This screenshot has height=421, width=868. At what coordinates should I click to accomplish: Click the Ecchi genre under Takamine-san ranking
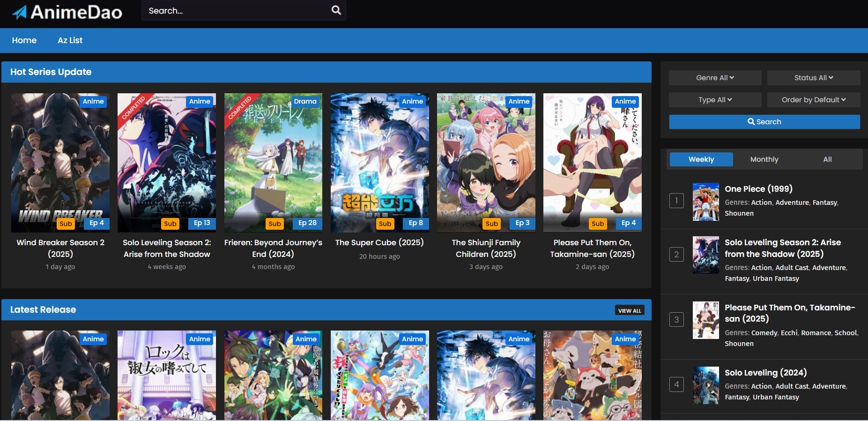789,333
